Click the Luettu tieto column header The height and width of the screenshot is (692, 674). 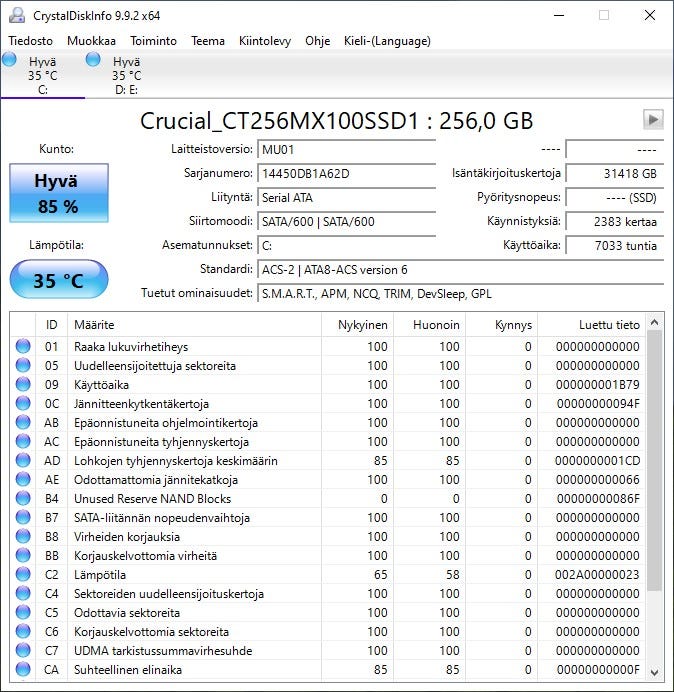click(x=591, y=325)
